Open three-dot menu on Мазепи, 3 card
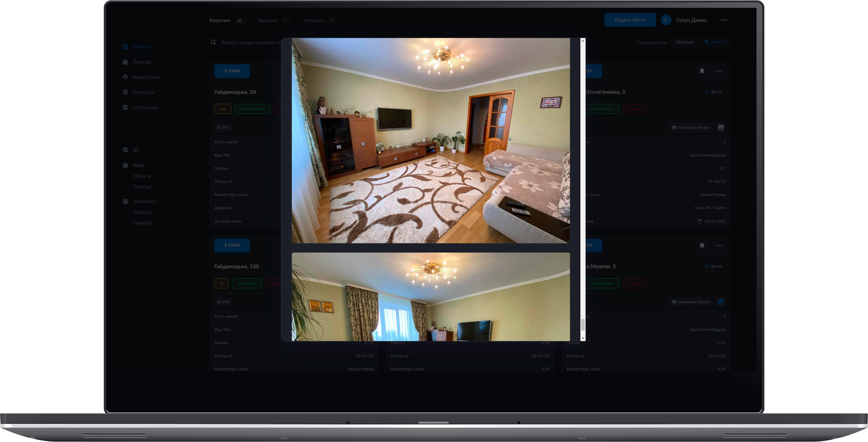Viewport: 868px width, 442px height. click(x=719, y=246)
